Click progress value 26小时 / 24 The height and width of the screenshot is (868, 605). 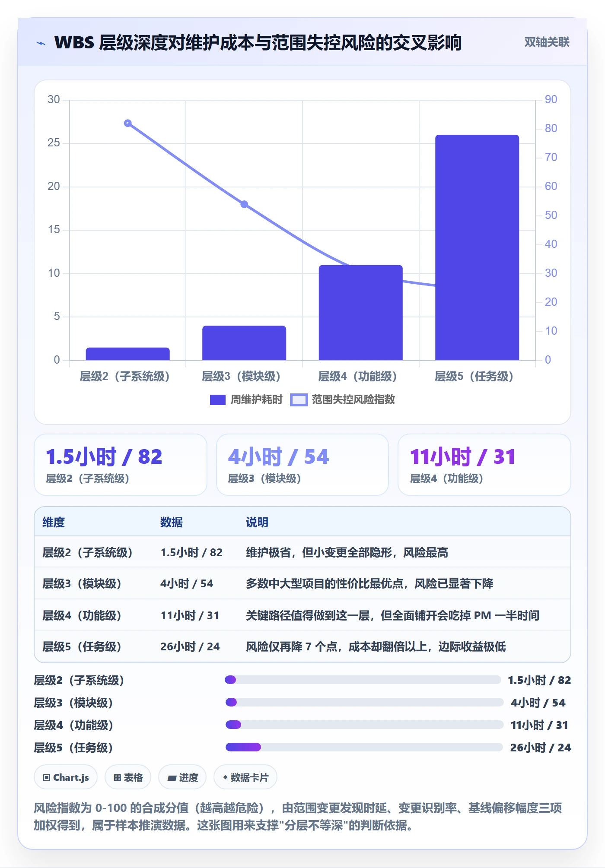[541, 747]
